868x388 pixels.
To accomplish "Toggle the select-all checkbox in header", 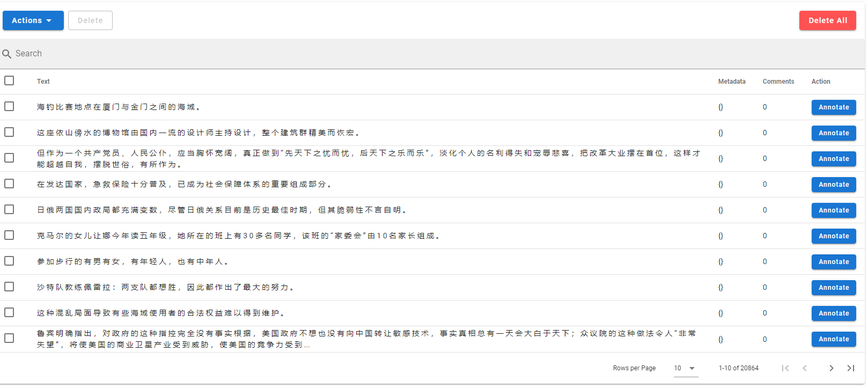I will (x=9, y=80).
